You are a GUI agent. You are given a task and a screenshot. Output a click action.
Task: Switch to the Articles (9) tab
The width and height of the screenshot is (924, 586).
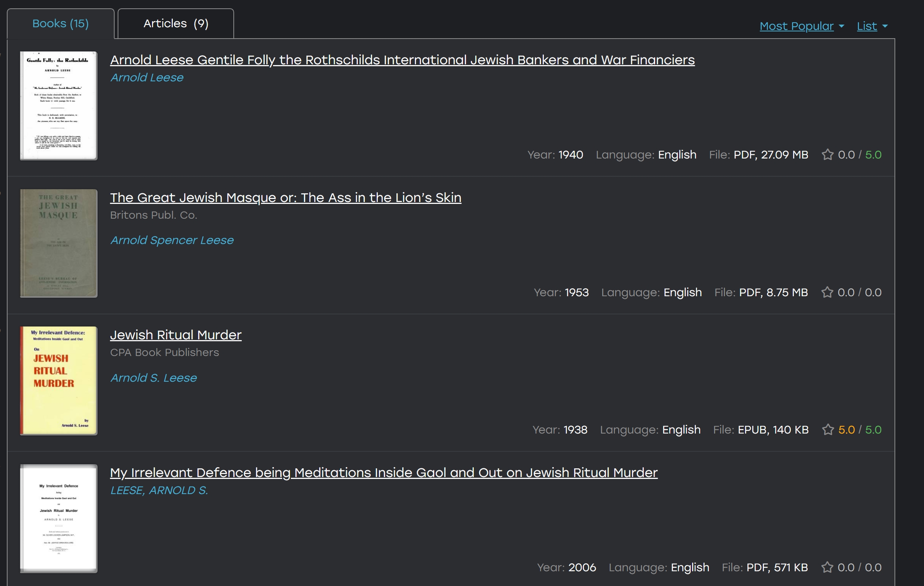[x=176, y=24]
